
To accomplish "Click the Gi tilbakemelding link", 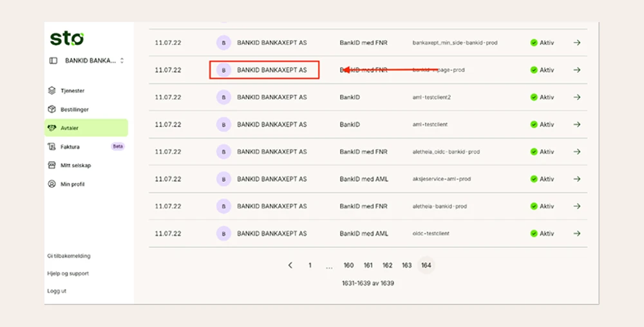I will (x=69, y=256).
